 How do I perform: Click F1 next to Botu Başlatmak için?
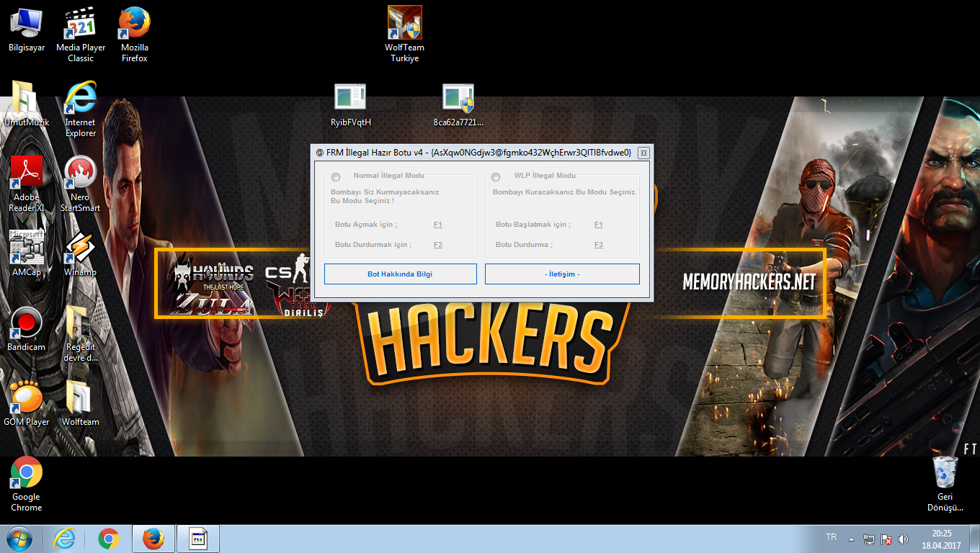(599, 225)
